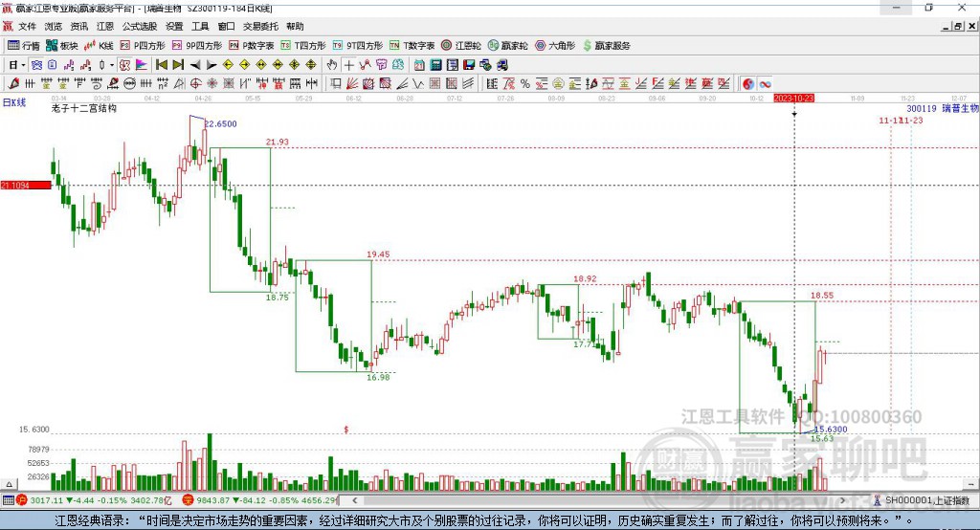Click the pink brain icon
Viewport: 980px width, 530px height.
click(x=381, y=65)
